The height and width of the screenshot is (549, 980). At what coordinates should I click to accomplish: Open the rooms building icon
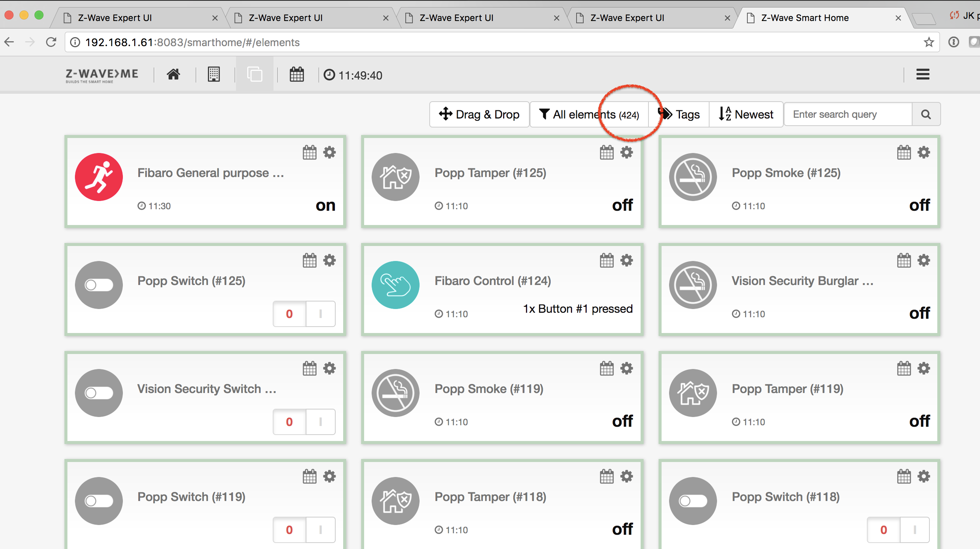tap(214, 75)
